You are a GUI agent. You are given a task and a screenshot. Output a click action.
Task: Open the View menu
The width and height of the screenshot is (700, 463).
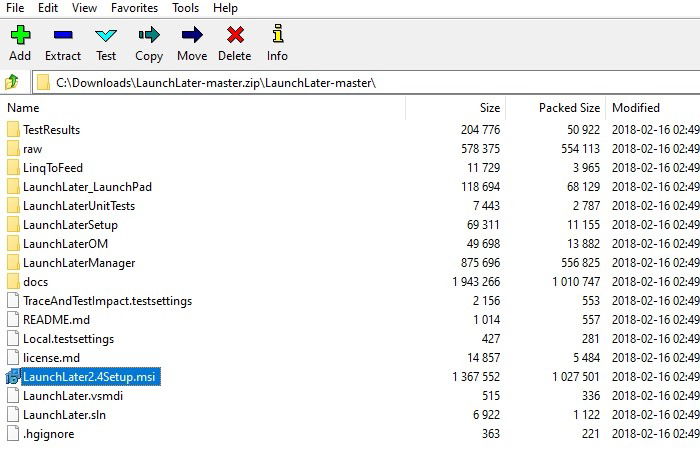(84, 8)
